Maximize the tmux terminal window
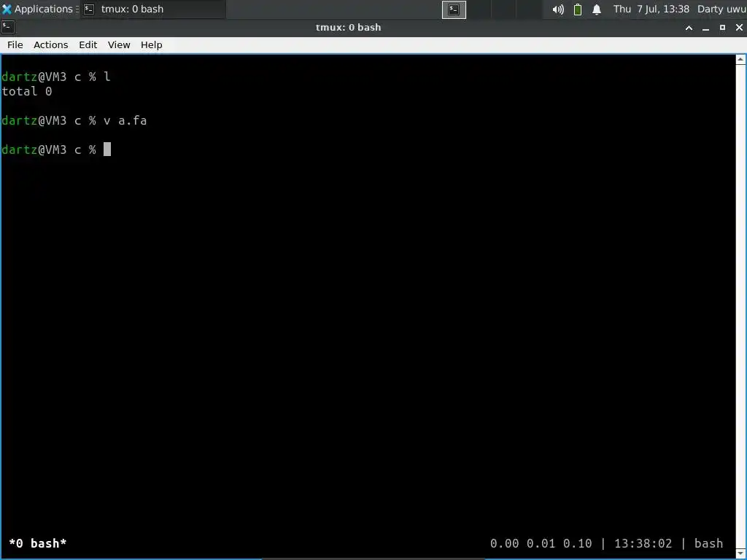Screen dimensions: 747x560 [722, 28]
